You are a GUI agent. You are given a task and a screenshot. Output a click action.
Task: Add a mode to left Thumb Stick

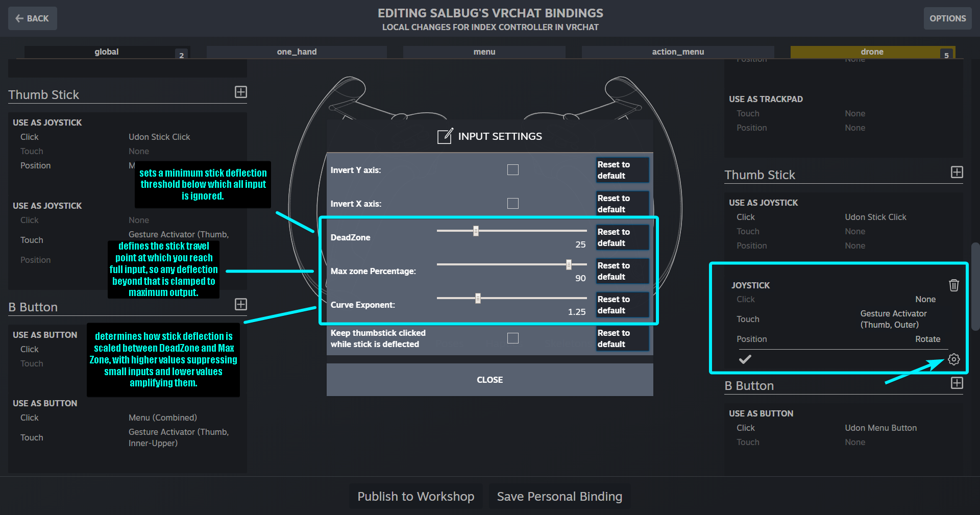coord(240,92)
